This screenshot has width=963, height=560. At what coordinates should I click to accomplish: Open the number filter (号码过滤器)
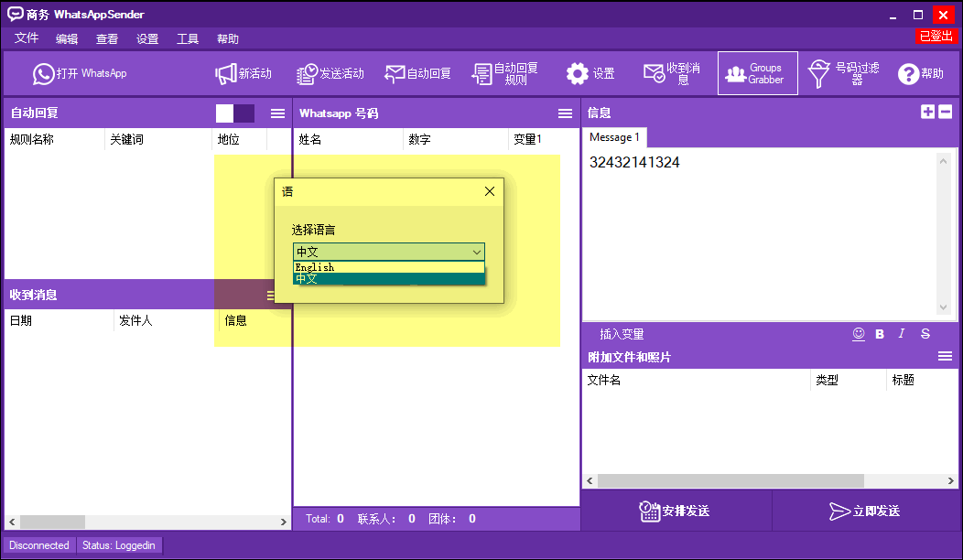[x=843, y=74]
